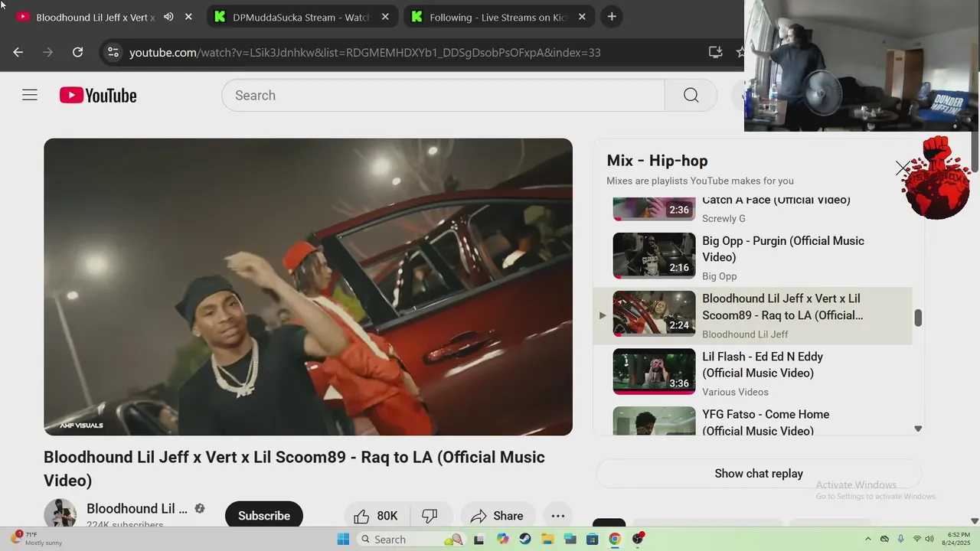The height and width of the screenshot is (551, 980).
Task: Reload the page with the refresh icon
Action: coord(77,52)
